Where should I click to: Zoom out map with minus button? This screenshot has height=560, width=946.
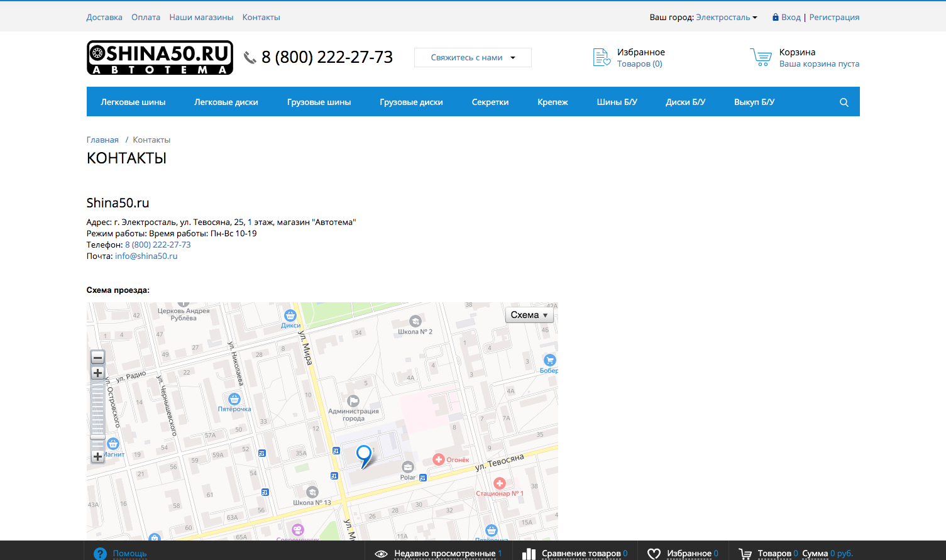click(x=97, y=358)
